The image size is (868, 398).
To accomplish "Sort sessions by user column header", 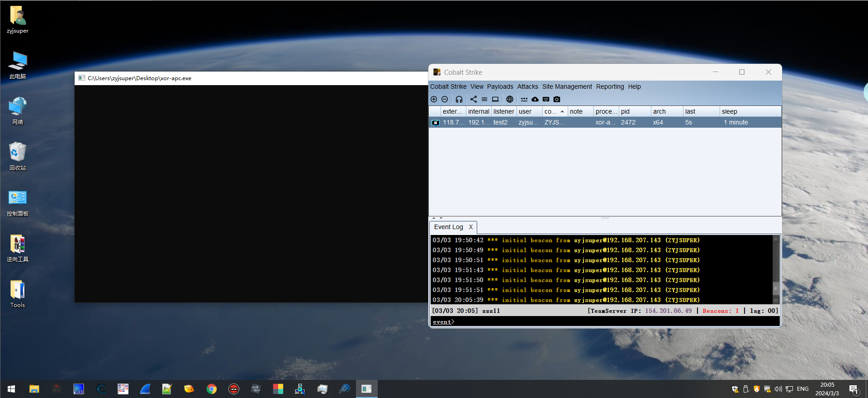I will pos(530,111).
